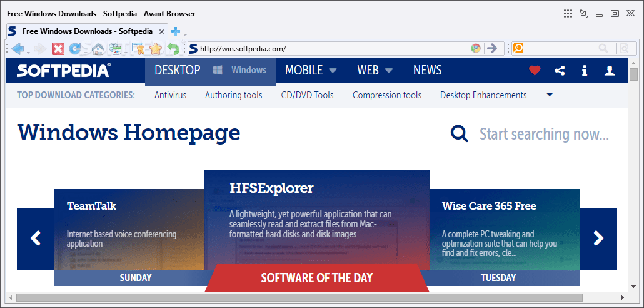The width and height of the screenshot is (644, 308).
Task: Click the greyed Forward arrow button
Action: click(40, 49)
